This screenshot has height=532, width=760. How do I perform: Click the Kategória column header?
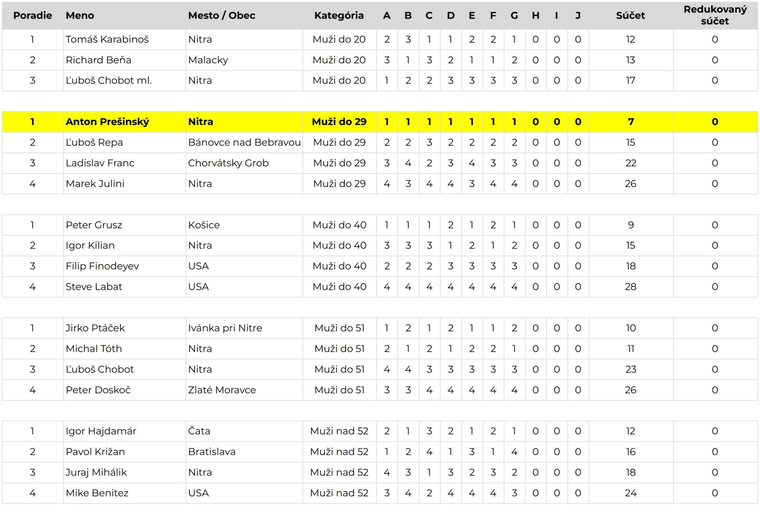(x=339, y=15)
